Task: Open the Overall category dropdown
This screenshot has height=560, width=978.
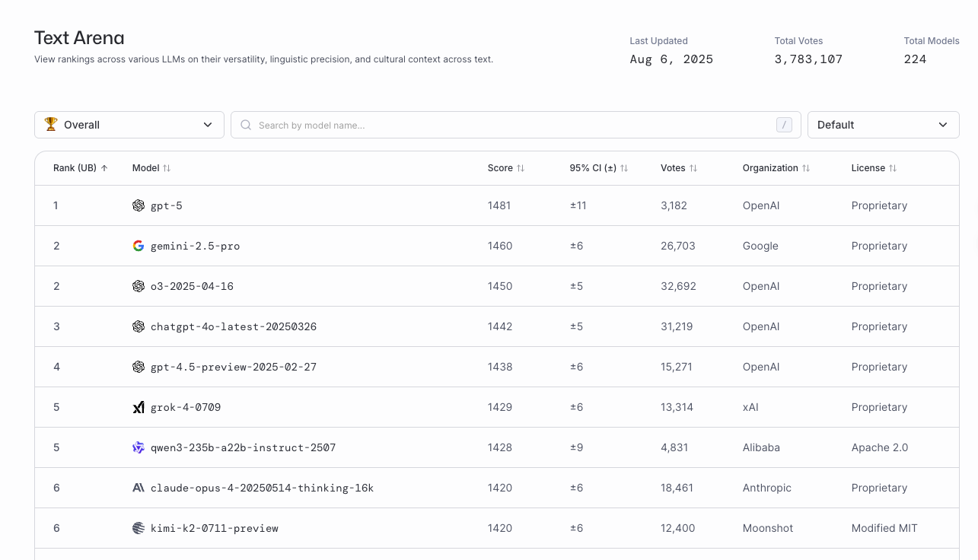Action: click(129, 125)
